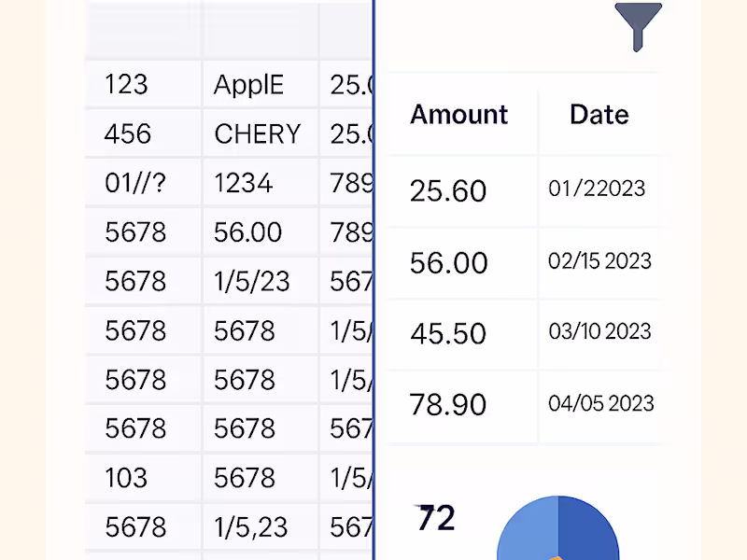Select the 78.90 amount cell
This screenshot has height=560, width=747.
448,404
